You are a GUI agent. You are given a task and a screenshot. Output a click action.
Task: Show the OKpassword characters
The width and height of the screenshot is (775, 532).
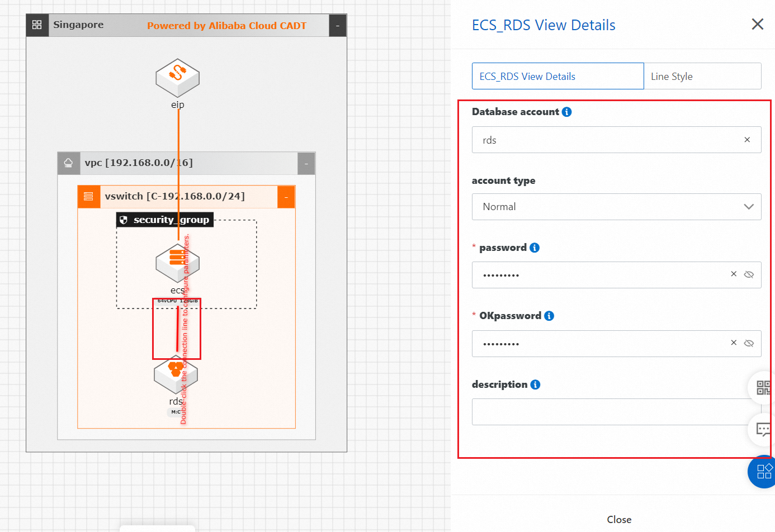coord(749,343)
